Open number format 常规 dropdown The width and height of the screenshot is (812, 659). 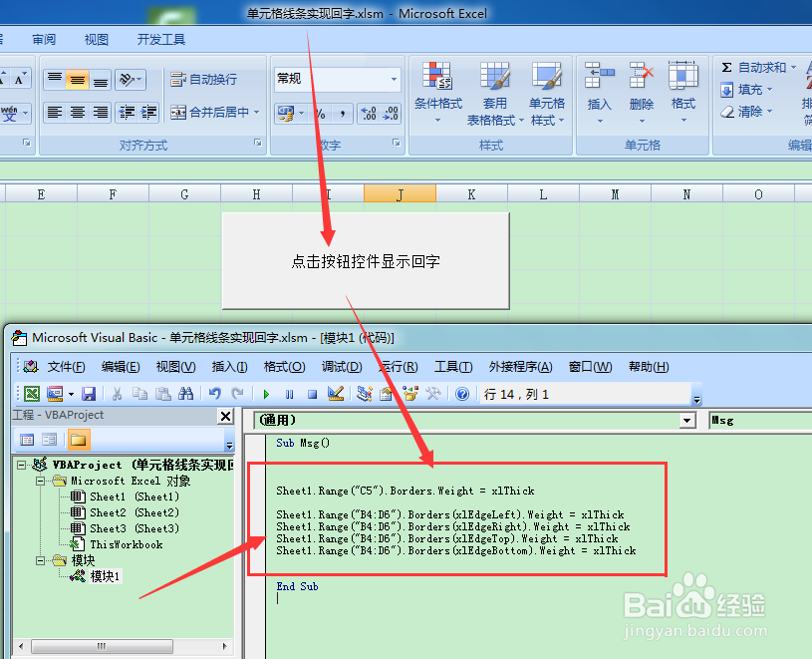point(394,80)
